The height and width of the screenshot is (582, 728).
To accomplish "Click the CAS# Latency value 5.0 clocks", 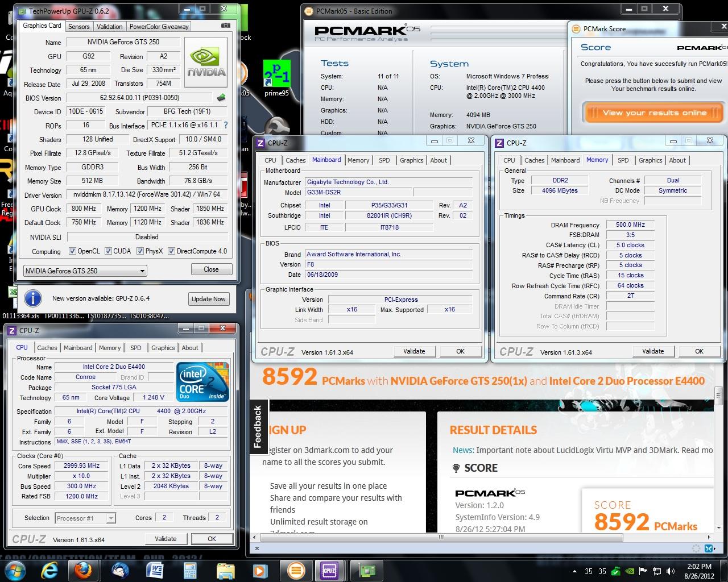I will tap(630, 245).
